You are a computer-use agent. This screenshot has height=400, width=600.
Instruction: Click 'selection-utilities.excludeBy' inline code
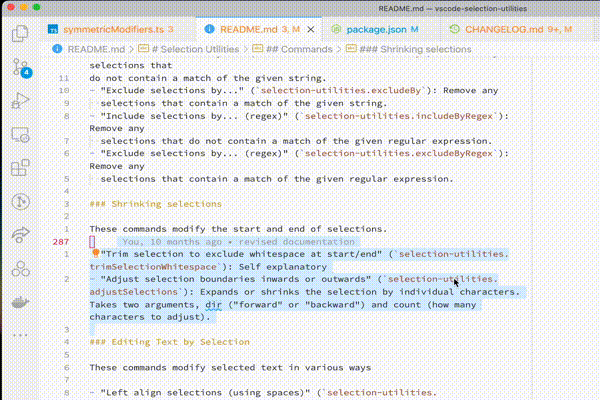click(340, 91)
